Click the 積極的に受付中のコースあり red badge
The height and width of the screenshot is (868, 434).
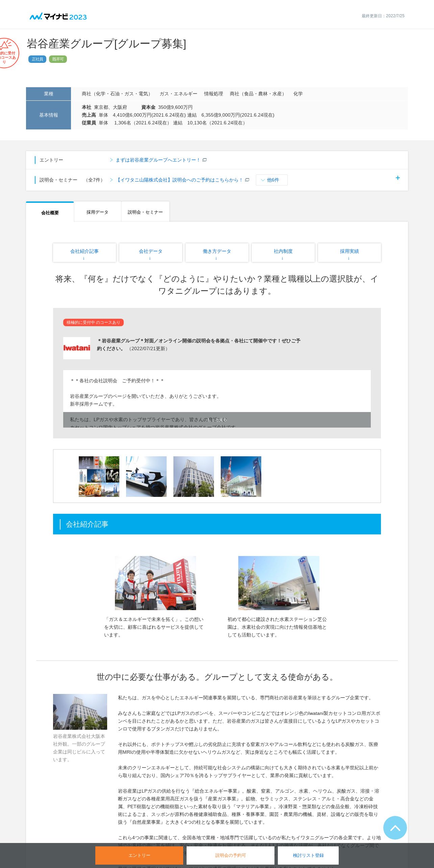[93, 322]
